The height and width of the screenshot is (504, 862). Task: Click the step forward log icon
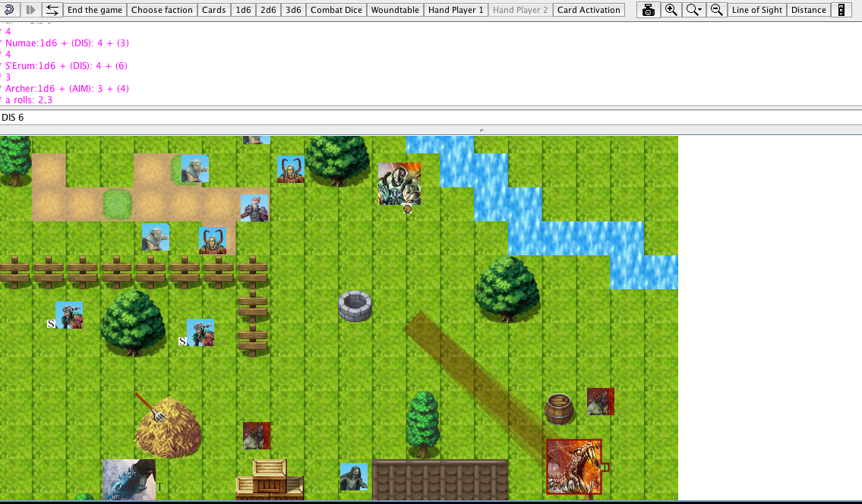[30, 10]
